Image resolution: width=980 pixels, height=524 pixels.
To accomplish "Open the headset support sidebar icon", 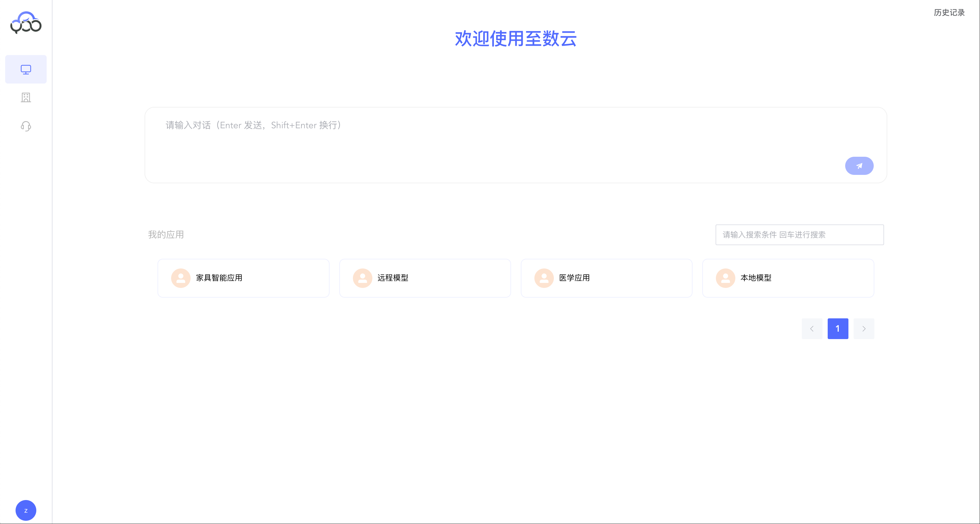I will [26, 126].
